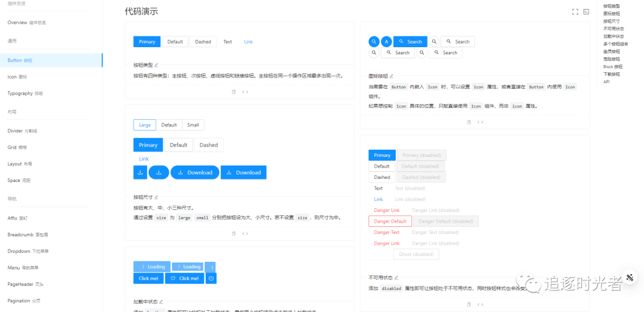Click the dashed-border Search button
The height and width of the screenshot is (312, 644).
pos(445,52)
